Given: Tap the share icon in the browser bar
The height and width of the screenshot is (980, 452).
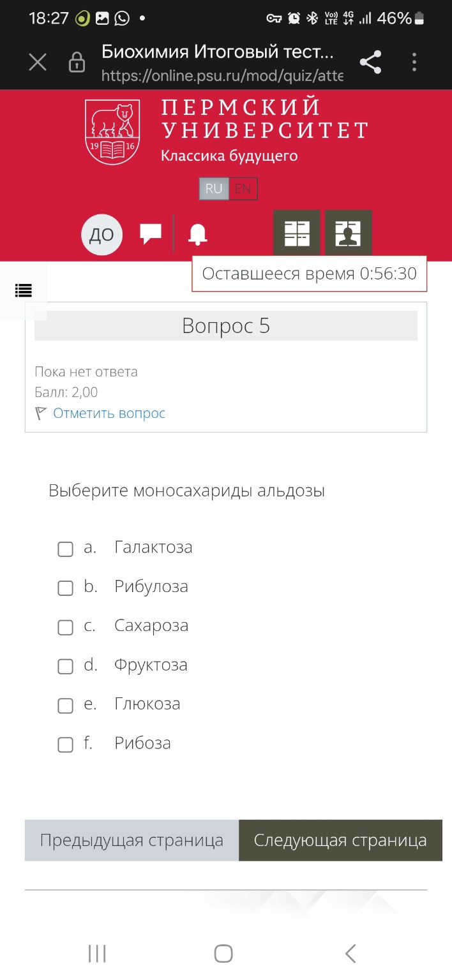Looking at the screenshot, I should pyautogui.click(x=370, y=61).
